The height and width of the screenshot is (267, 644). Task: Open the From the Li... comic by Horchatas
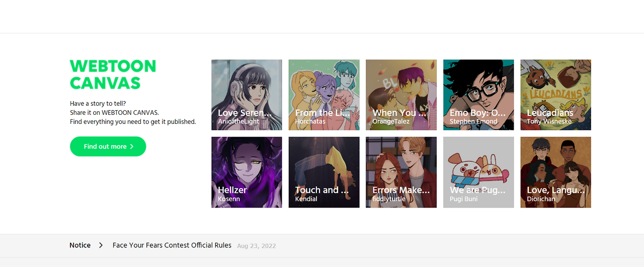324,95
